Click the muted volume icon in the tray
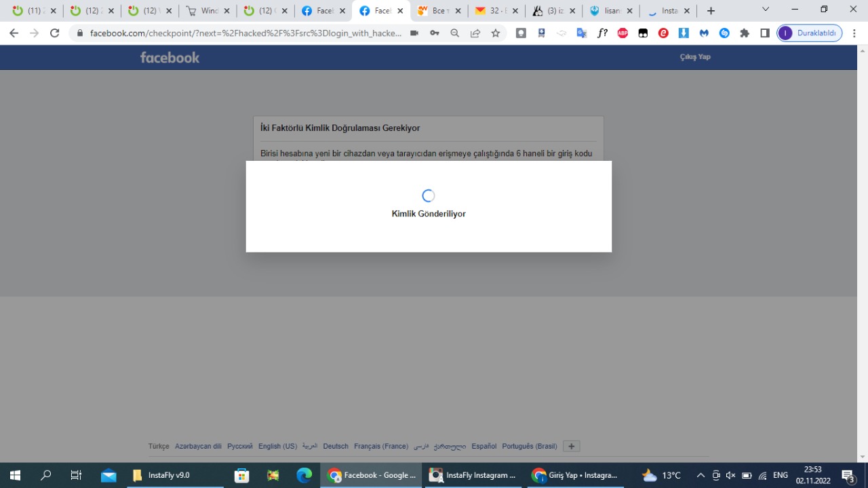The image size is (868, 488). click(731, 475)
